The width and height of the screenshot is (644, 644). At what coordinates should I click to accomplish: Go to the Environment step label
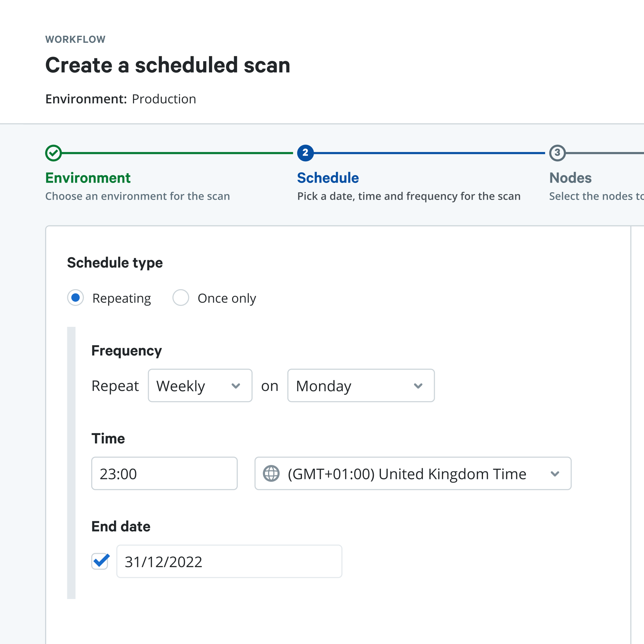pos(88,178)
